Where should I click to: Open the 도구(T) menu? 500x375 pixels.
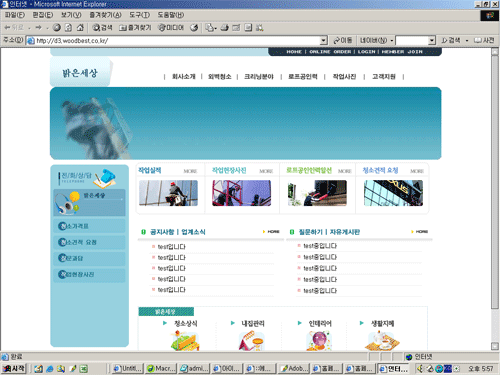click(139, 15)
